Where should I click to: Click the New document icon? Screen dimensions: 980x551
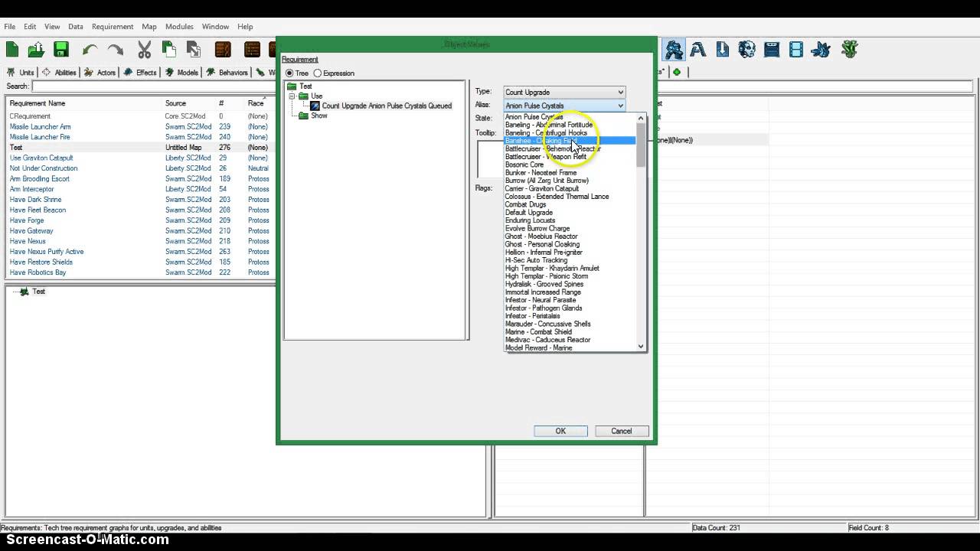point(12,50)
